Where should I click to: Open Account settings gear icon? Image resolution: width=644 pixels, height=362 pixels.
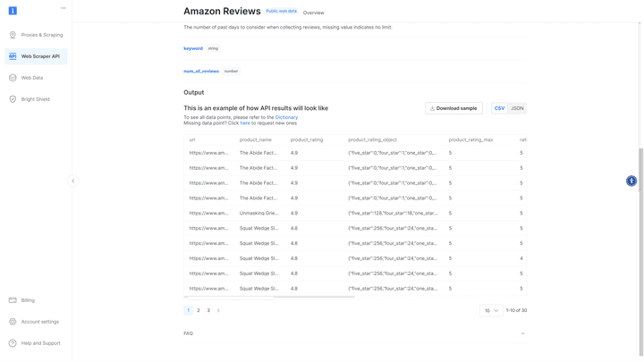pos(13,322)
